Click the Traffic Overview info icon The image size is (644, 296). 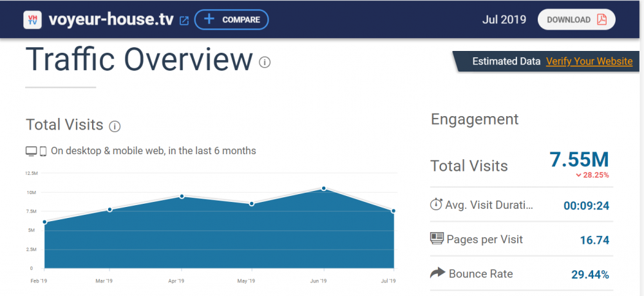coord(265,62)
